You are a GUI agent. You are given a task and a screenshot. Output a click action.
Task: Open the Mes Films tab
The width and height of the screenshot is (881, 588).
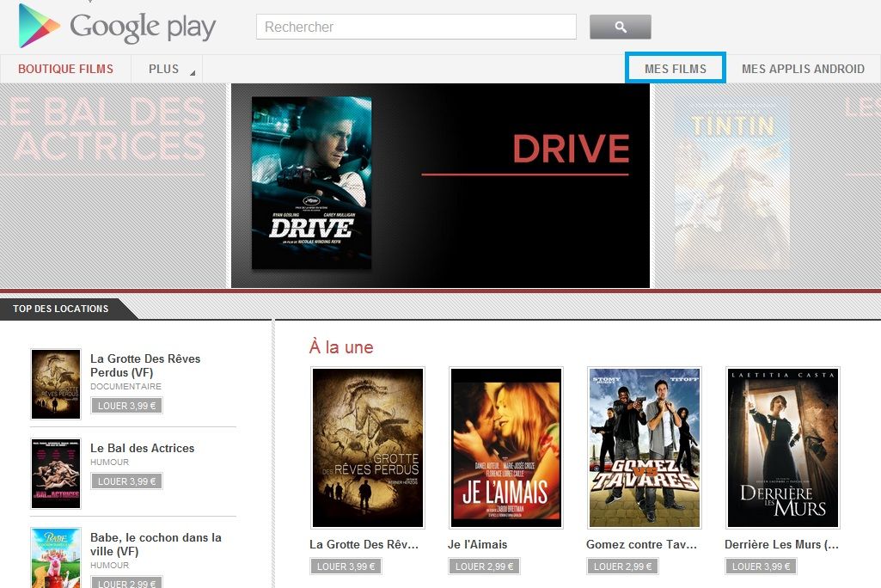pyautogui.click(x=676, y=69)
